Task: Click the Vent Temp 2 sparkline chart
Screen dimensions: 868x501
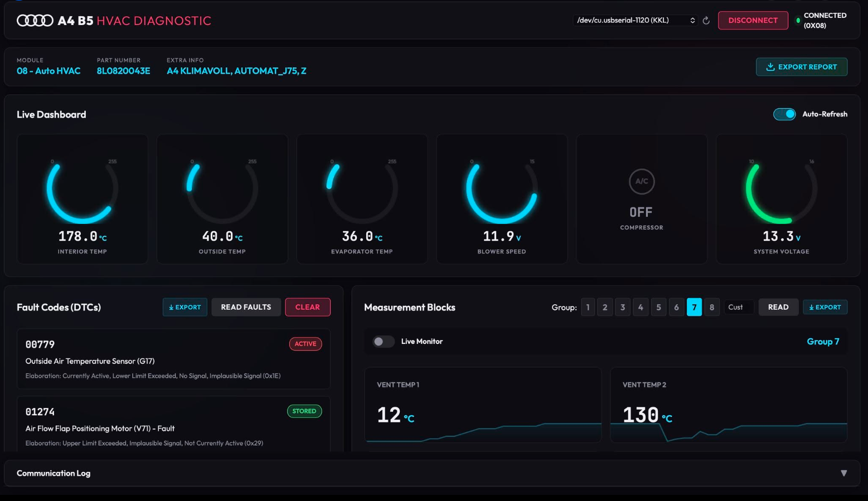Action: tap(729, 432)
